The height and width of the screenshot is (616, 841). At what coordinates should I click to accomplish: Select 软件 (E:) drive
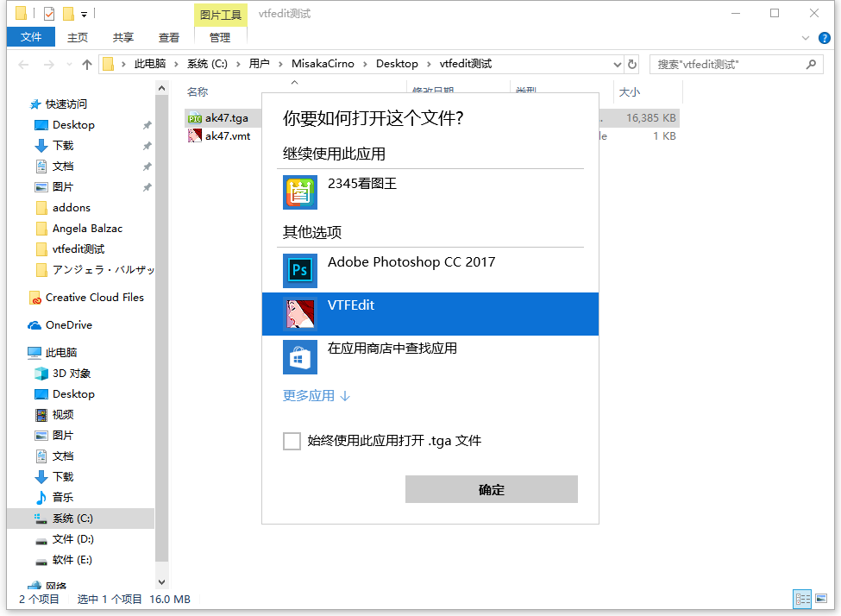click(x=64, y=560)
